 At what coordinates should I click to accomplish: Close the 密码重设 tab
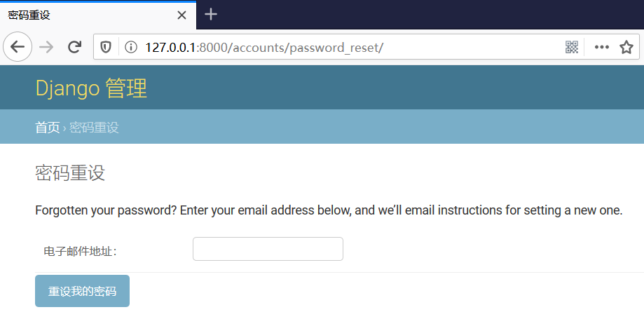pyautogui.click(x=182, y=15)
